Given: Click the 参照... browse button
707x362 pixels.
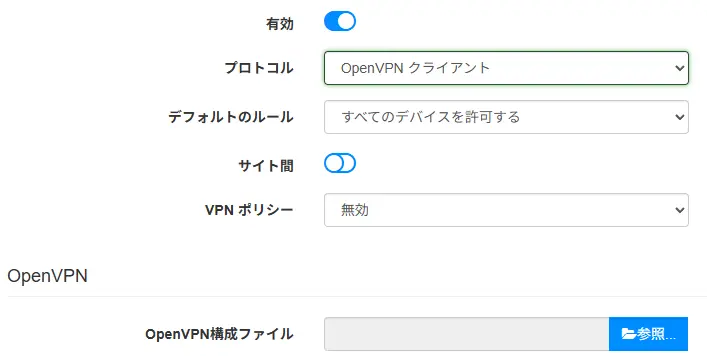Looking at the screenshot, I should click(x=648, y=334).
